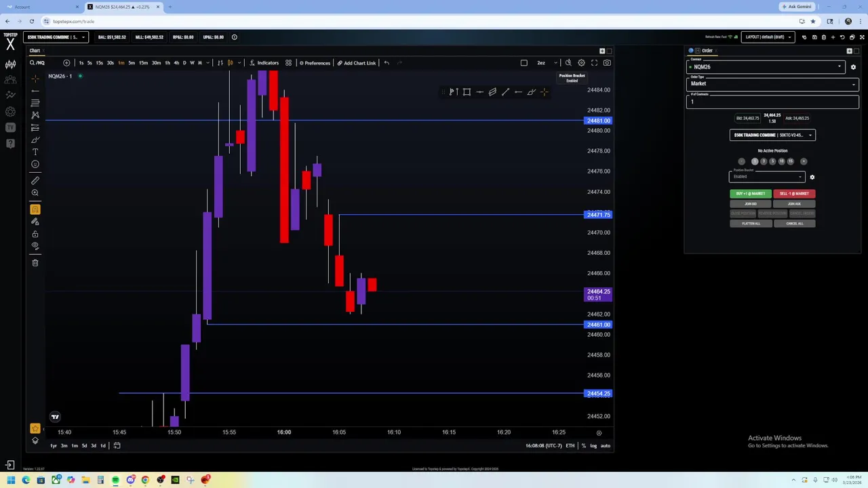Open the indicator templates grid icon

pos(288,63)
